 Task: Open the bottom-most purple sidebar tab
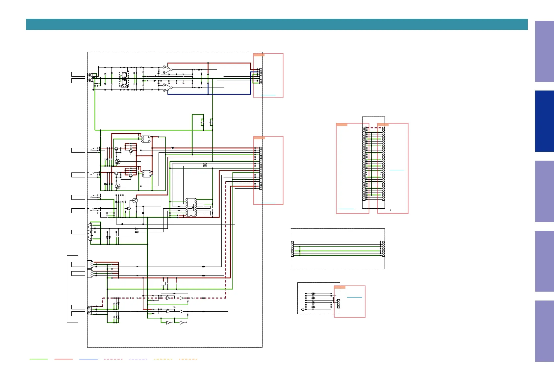click(x=544, y=331)
